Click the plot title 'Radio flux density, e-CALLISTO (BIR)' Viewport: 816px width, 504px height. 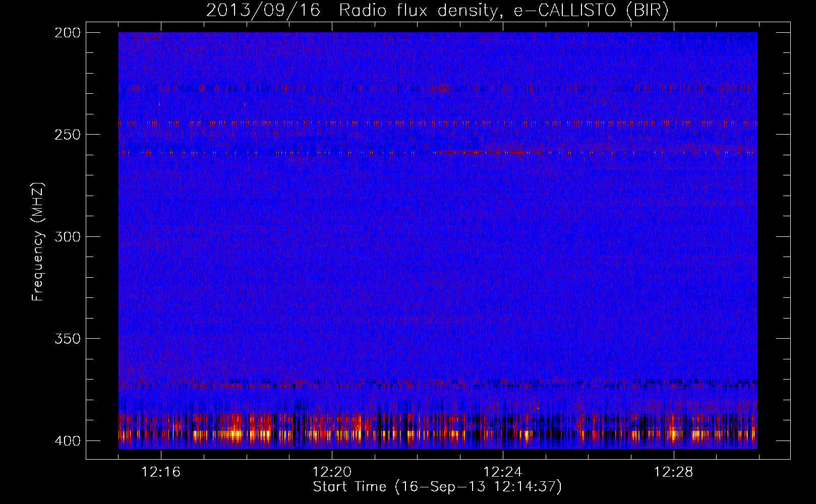click(x=503, y=11)
